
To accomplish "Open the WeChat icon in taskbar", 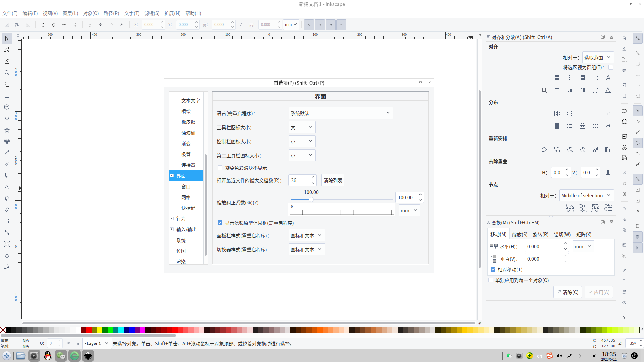I will pos(61,356).
